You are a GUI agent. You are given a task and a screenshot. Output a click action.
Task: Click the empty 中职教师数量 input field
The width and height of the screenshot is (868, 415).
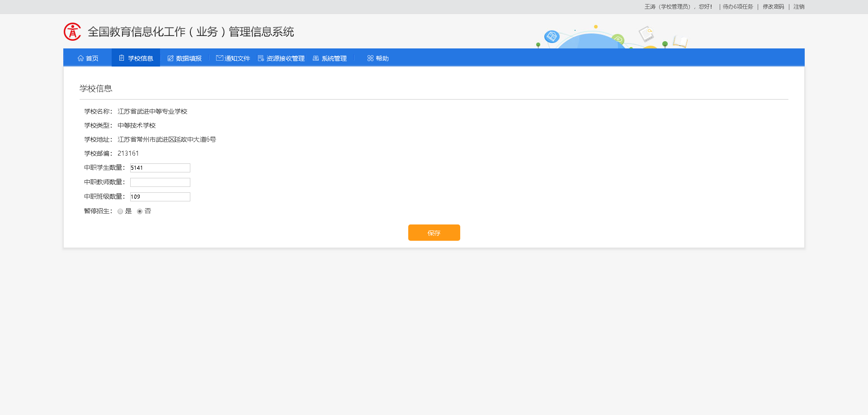[x=160, y=182]
